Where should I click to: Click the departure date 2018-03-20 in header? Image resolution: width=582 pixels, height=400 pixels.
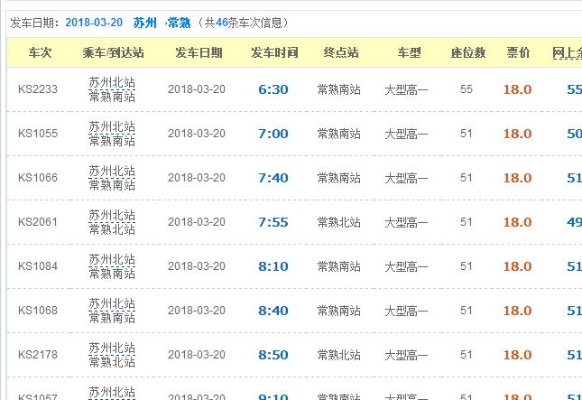(x=94, y=23)
